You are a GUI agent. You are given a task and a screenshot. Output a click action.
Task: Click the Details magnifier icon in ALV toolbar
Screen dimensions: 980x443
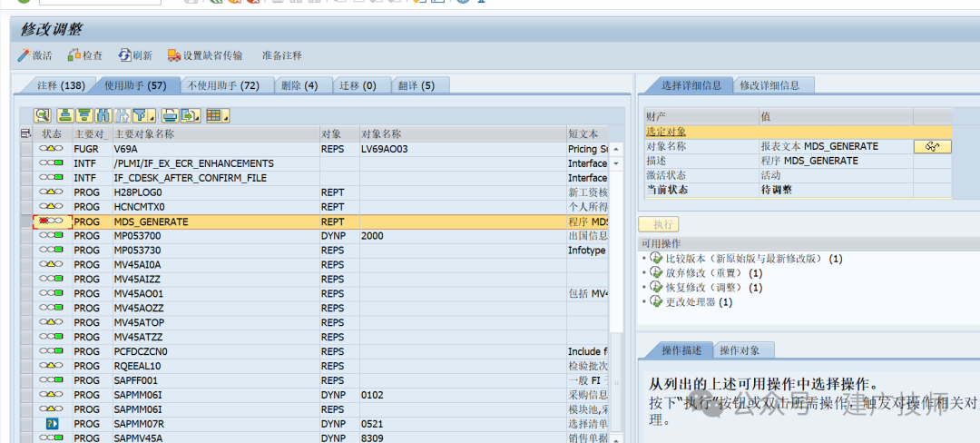click(x=43, y=115)
